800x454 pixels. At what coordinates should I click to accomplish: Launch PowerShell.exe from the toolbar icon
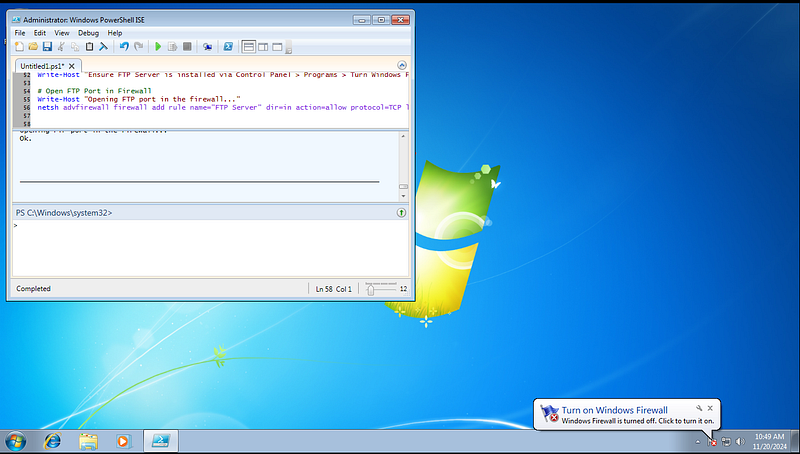[x=228, y=47]
